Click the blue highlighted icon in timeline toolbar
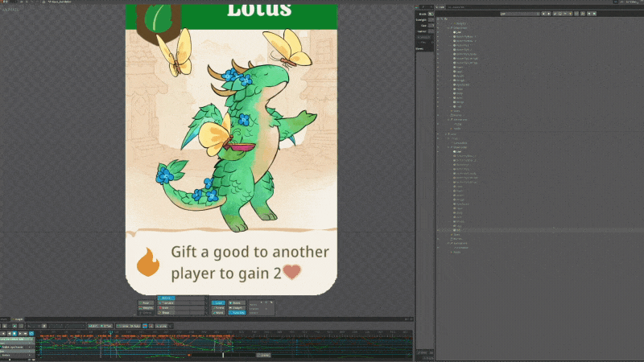 click(145, 326)
